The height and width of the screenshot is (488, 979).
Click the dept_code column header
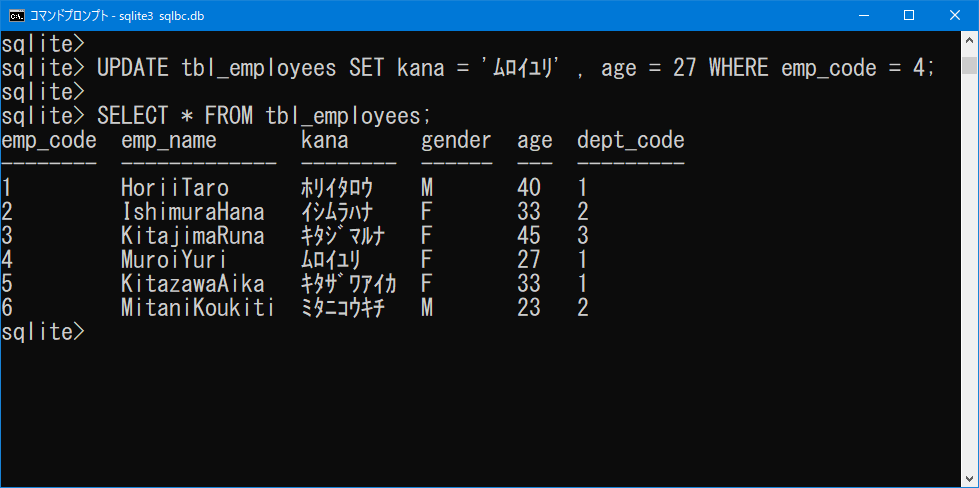[631, 141]
